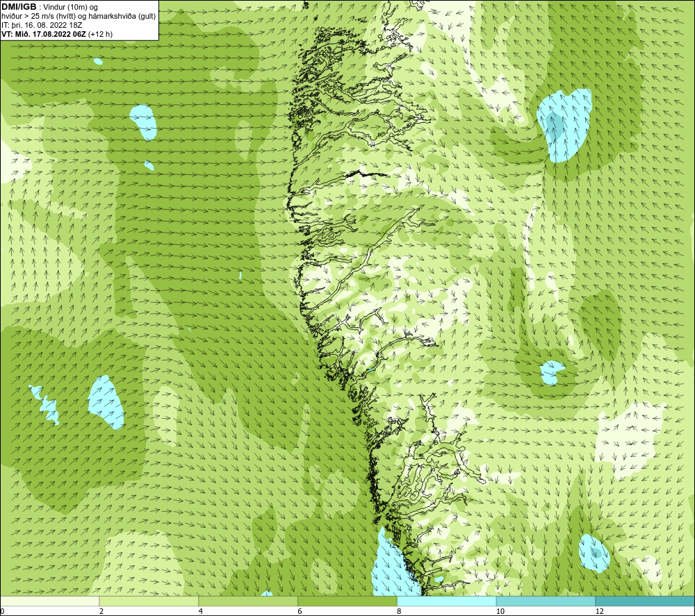Click the initial time line 'IT: þri. 16. 08. 2022 18Z'
Image resolution: width=695 pixels, height=616 pixels.
pyautogui.click(x=42, y=25)
